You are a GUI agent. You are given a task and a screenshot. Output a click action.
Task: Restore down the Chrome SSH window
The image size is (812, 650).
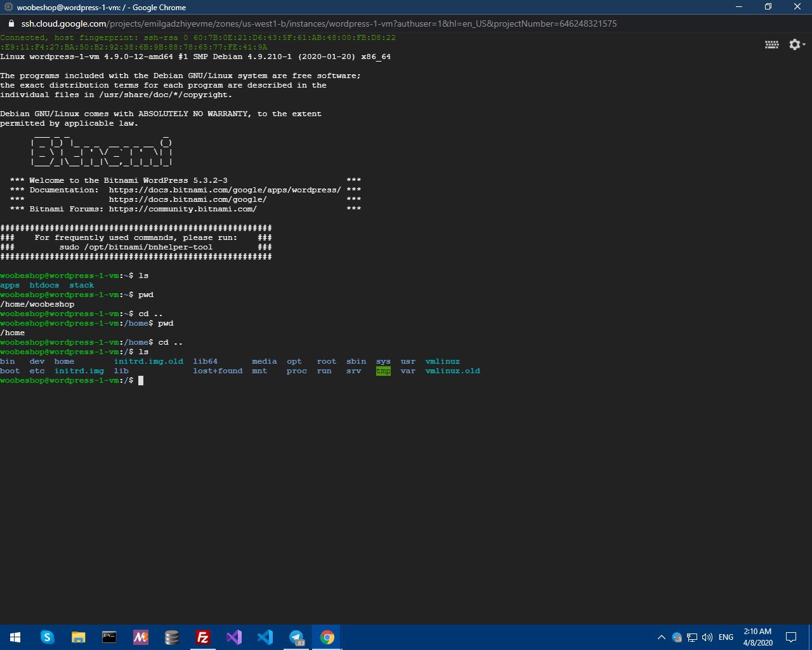pos(768,7)
